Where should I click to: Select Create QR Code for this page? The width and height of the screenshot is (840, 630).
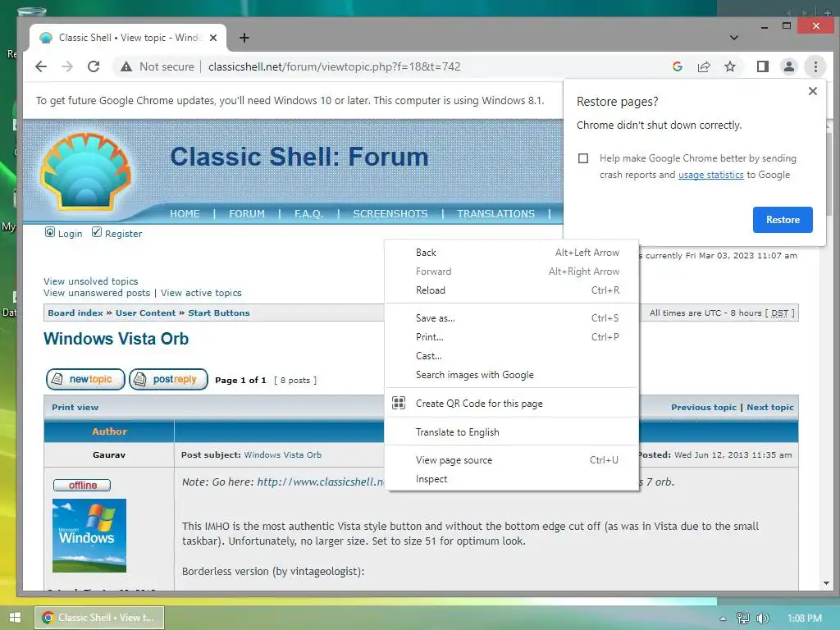coord(512,403)
